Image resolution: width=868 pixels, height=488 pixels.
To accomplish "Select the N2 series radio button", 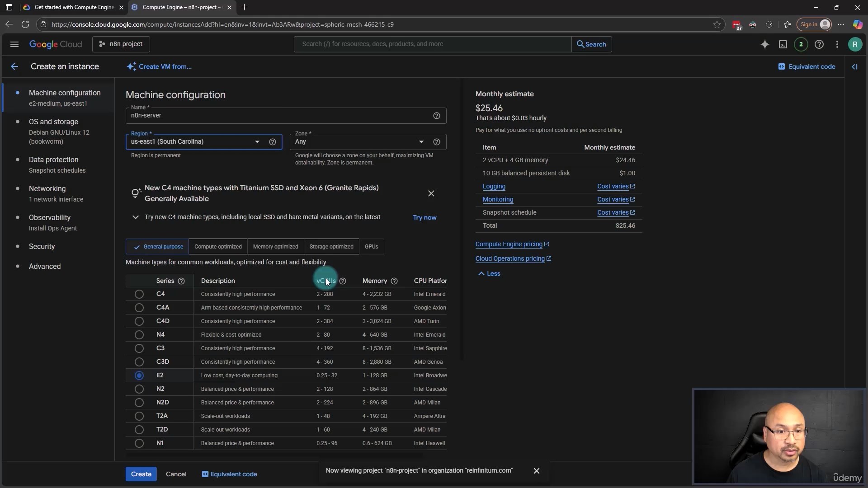I will [139, 389].
